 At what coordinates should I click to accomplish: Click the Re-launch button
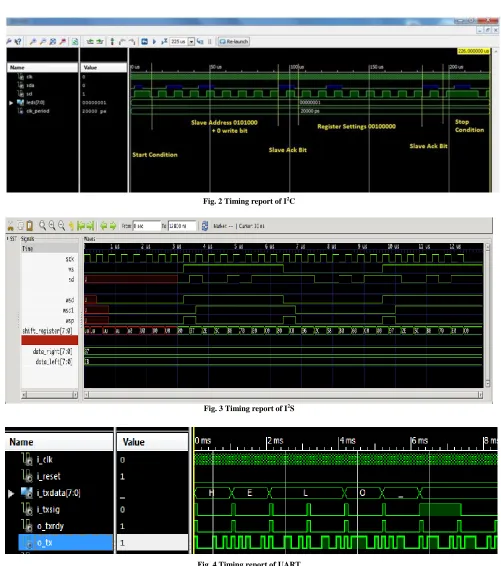click(x=234, y=42)
